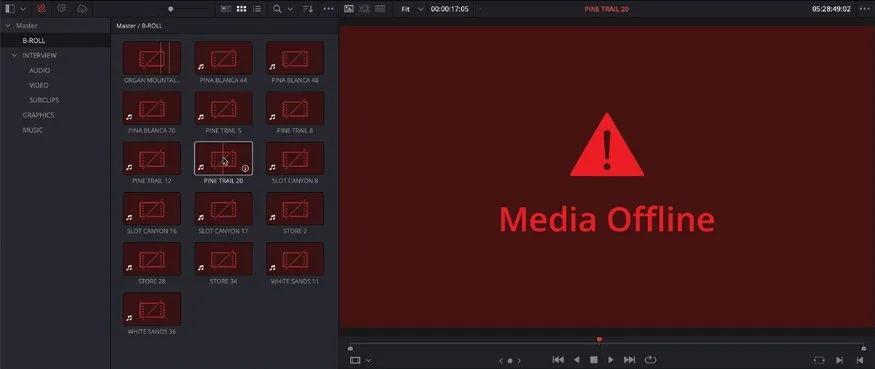The height and width of the screenshot is (369, 875).
Task: Collapse the INTERVIEW bin chevron
Action: (15, 55)
